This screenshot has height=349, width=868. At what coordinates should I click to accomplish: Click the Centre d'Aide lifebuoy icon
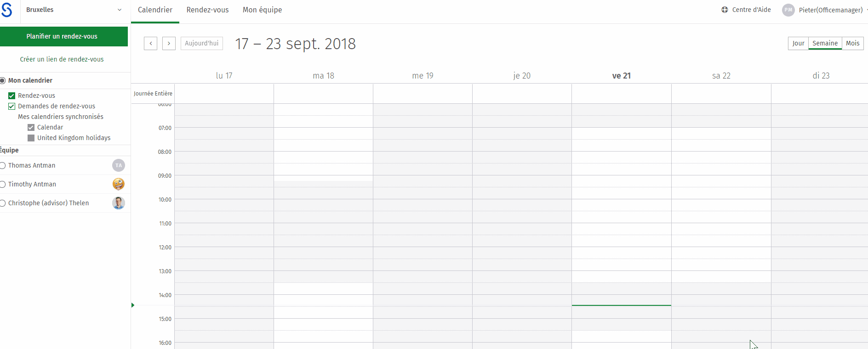[725, 10]
